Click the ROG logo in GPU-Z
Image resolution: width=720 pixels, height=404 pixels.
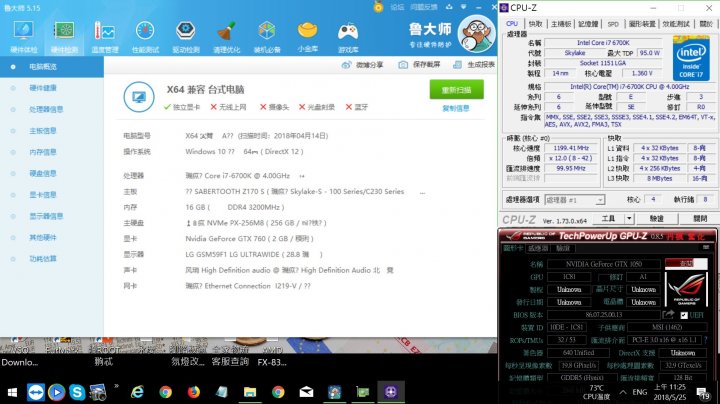(x=686, y=289)
